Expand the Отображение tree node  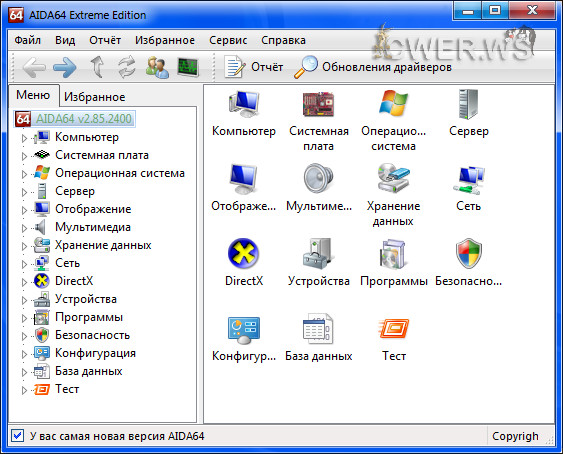click(24, 210)
